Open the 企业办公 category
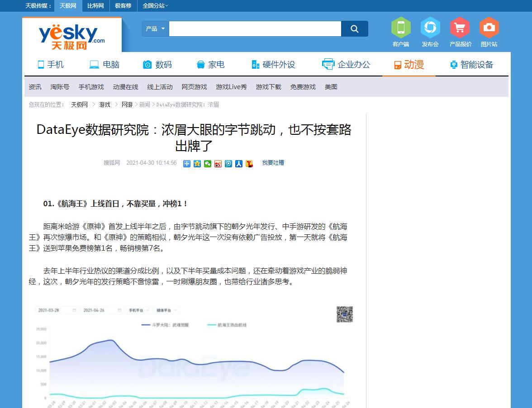The height and width of the screenshot is (408, 532). pos(346,64)
